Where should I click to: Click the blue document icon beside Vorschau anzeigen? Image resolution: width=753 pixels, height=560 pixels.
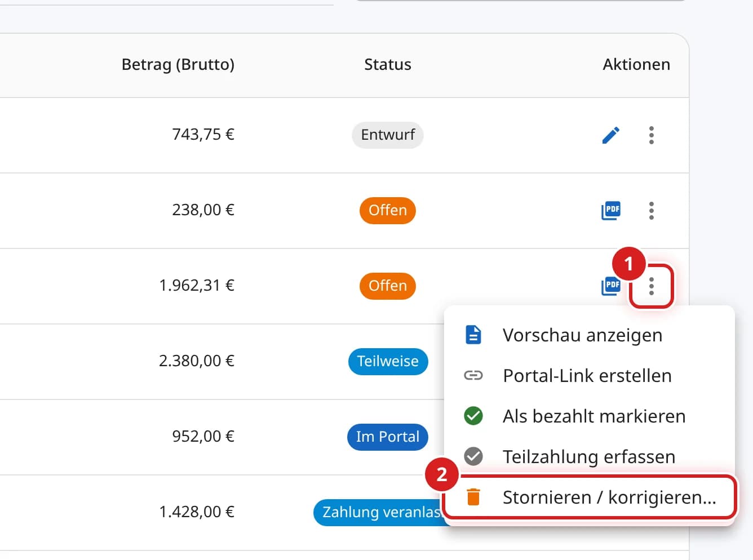pos(473,335)
